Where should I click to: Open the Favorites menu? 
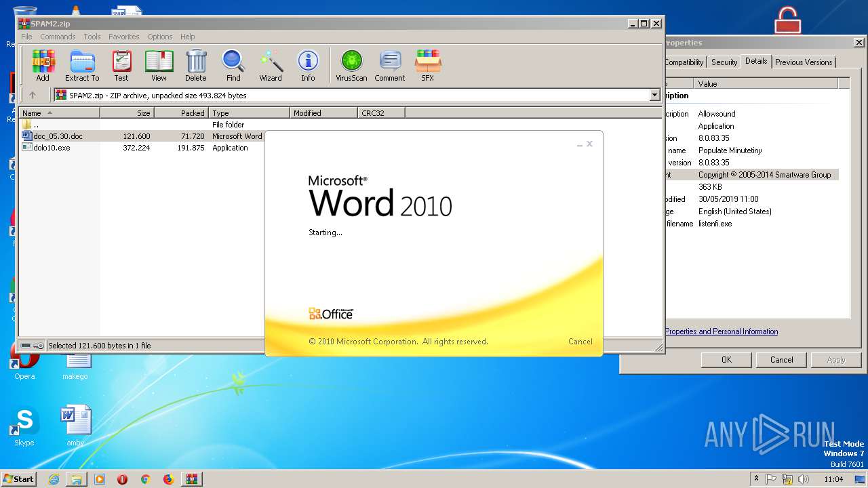click(124, 37)
